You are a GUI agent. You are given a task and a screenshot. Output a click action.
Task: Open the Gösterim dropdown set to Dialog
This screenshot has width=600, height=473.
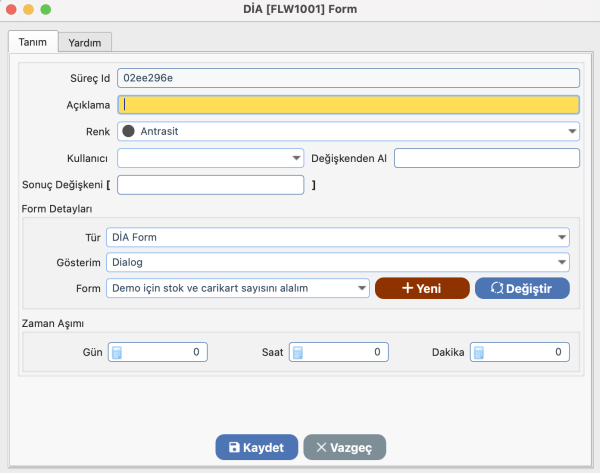tap(562, 263)
